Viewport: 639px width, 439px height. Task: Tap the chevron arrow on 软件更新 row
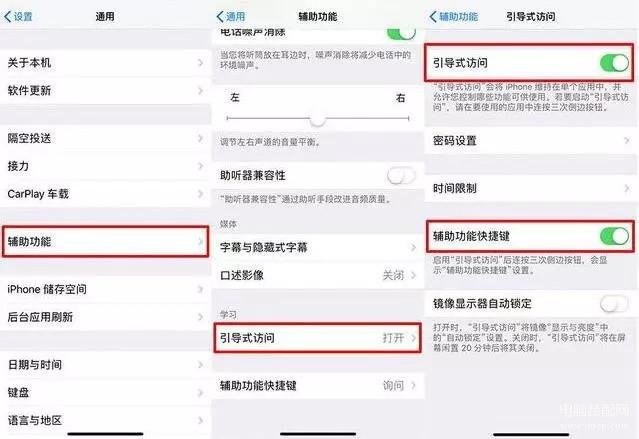[201, 90]
